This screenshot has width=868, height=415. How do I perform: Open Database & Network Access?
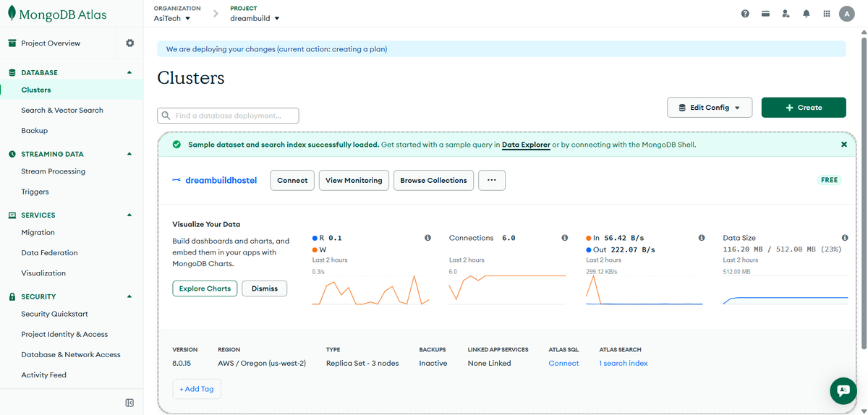[x=71, y=355]
